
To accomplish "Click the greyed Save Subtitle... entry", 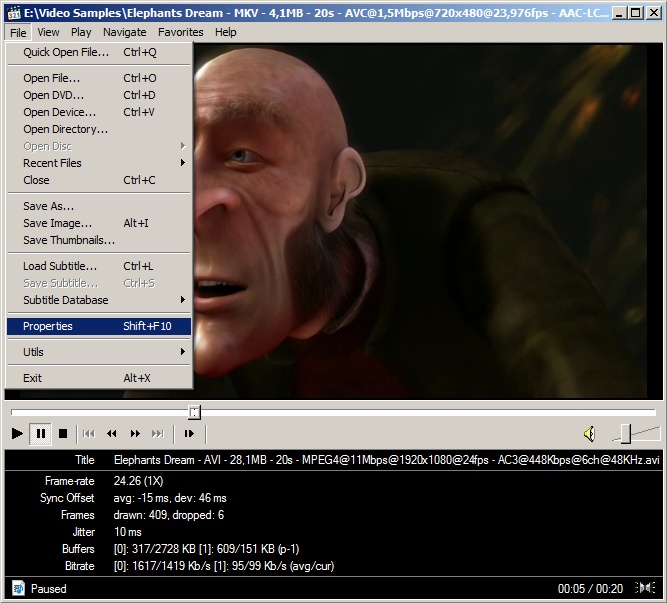I will [x=99, y=283].
